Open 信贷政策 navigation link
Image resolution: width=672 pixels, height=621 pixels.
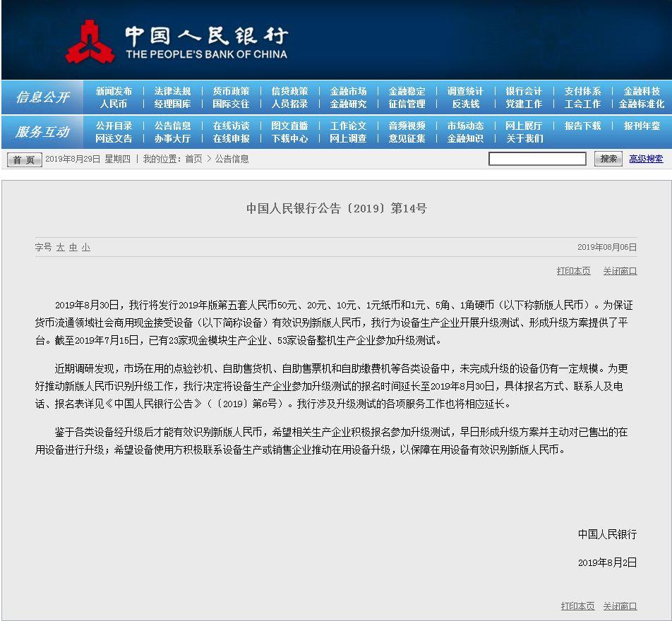coord(289,91)
